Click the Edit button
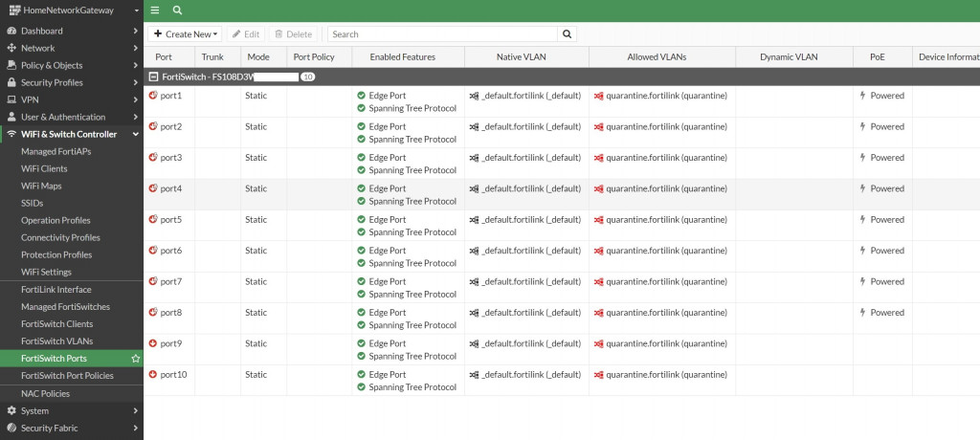Screen dimensions: 980x440 pyautogui.click(x=246, y=34)
